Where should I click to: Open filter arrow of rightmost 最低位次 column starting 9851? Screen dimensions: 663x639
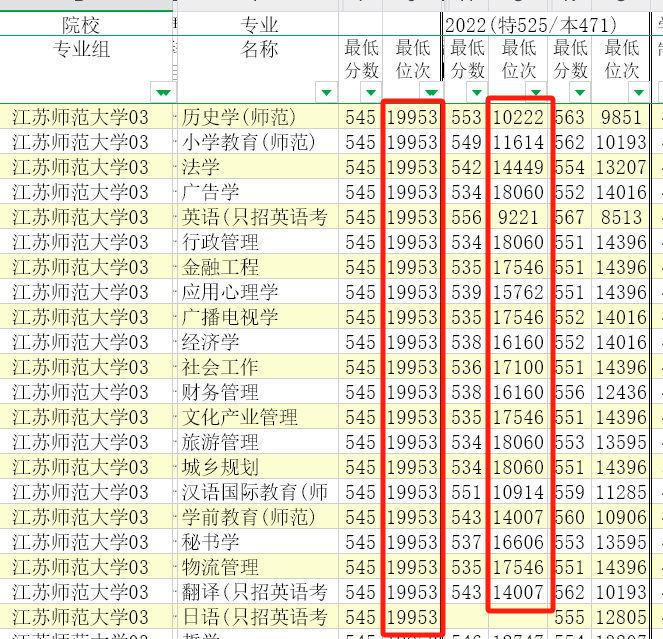[638, 93]
